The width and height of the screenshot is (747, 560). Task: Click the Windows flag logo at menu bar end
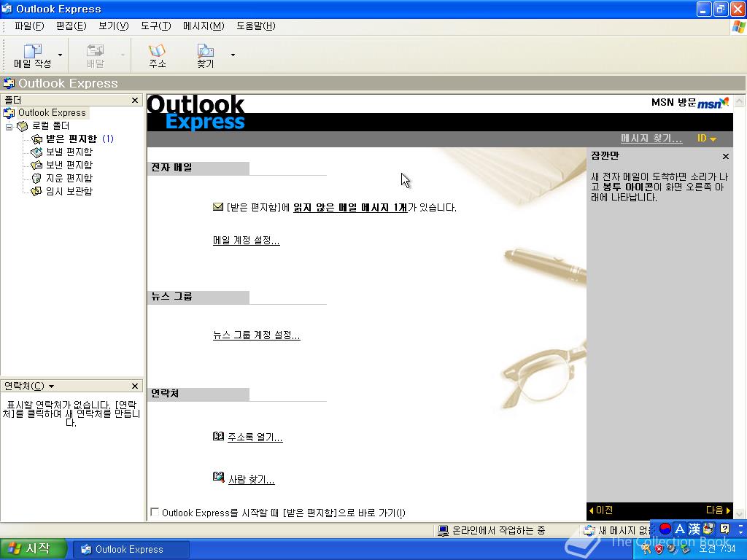point(738,27)
